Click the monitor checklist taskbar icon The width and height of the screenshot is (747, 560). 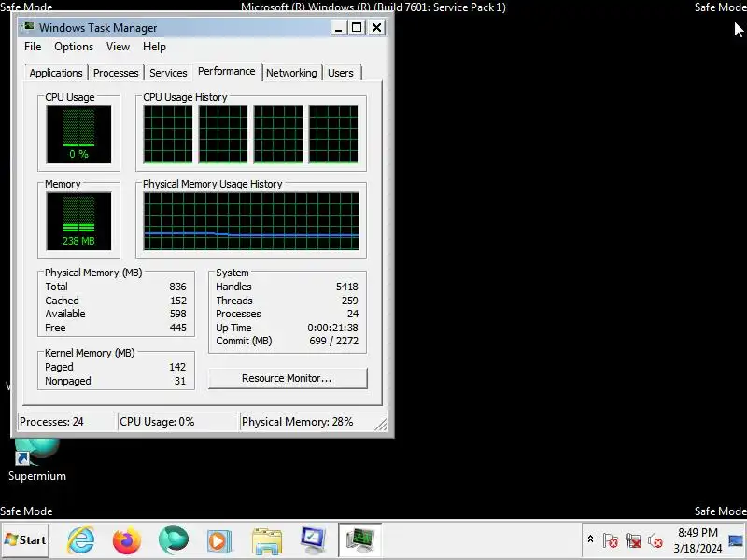click(x=313, y=540)
